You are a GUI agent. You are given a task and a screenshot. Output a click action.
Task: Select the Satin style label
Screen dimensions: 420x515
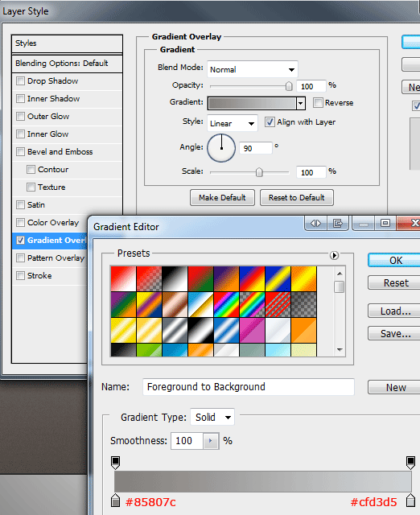point(36,205)
